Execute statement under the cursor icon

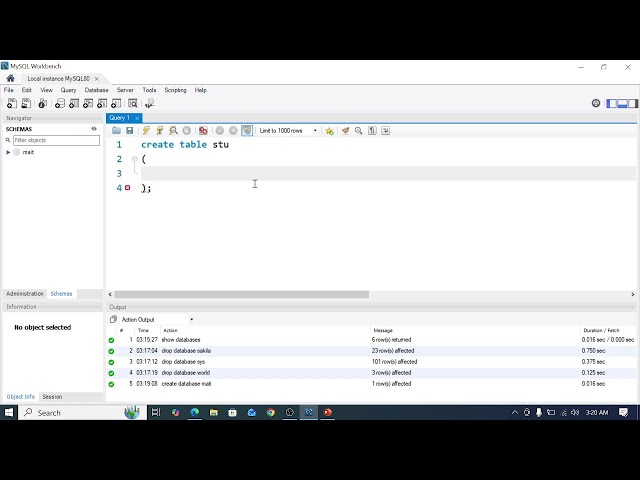pyautogui.click(x=160, y=131)
